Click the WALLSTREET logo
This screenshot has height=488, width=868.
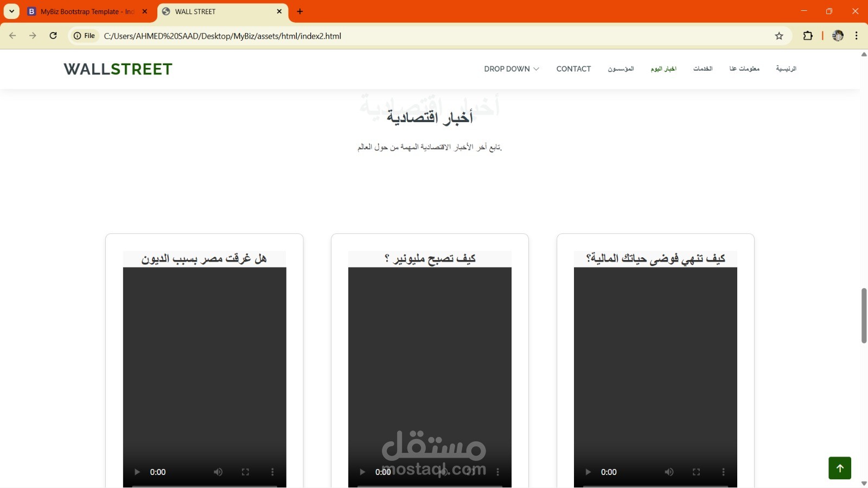tap(118, 69)
